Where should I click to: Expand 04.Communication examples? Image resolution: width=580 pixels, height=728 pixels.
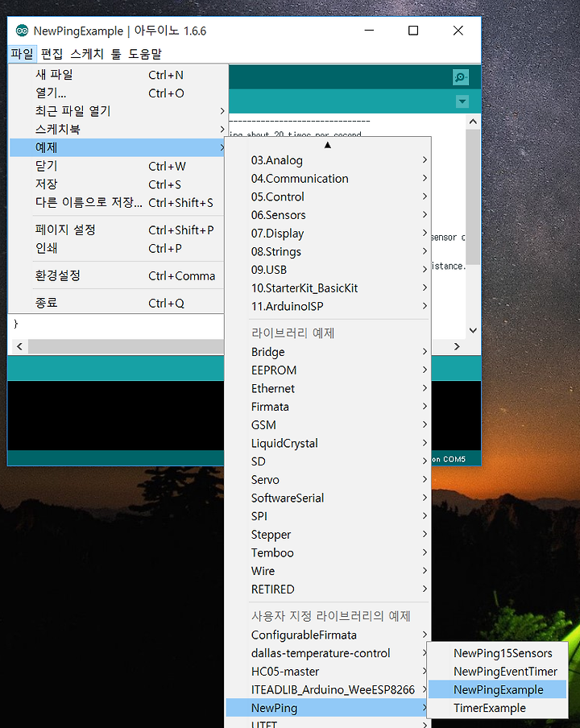click(328, 179)
